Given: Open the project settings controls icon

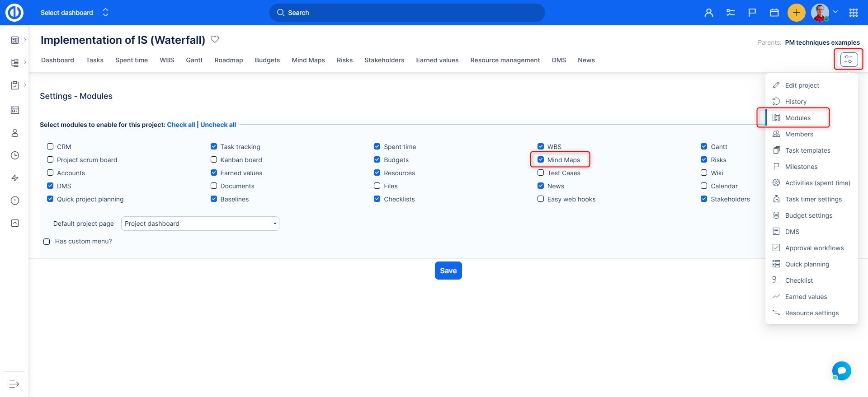Looking at the screenshot, I should coord(849,59).
